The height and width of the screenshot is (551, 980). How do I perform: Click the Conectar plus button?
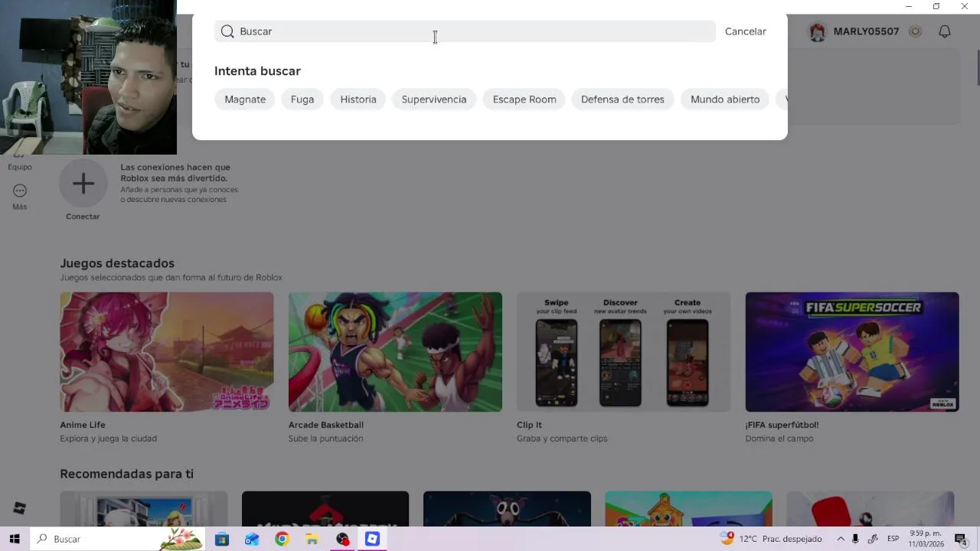(83, 184)
